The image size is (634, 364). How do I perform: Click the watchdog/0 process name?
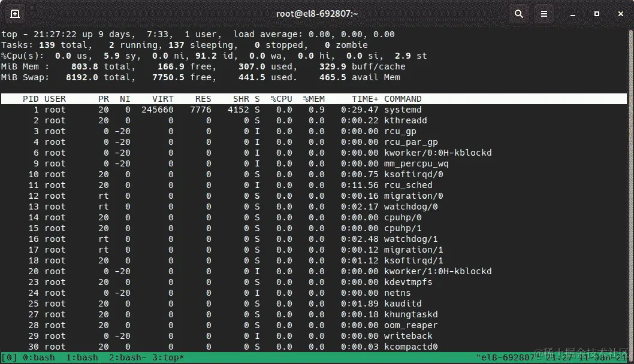coord(411,207)
